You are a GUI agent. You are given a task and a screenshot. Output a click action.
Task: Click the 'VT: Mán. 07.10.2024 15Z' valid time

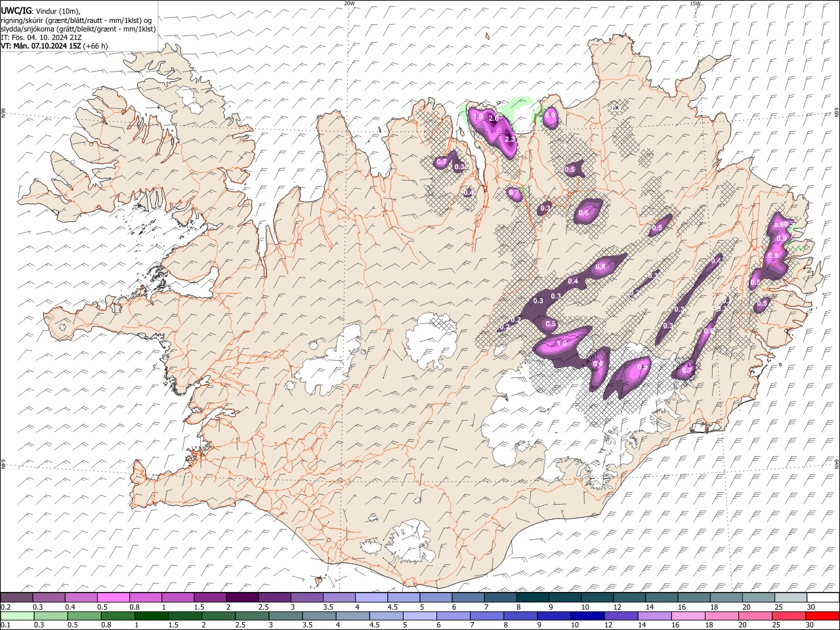point(41,46)
